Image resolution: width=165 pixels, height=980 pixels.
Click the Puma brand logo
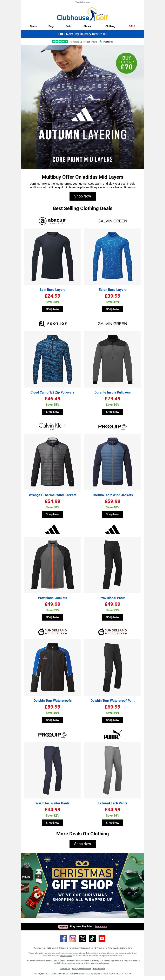(x=113, y=735)
